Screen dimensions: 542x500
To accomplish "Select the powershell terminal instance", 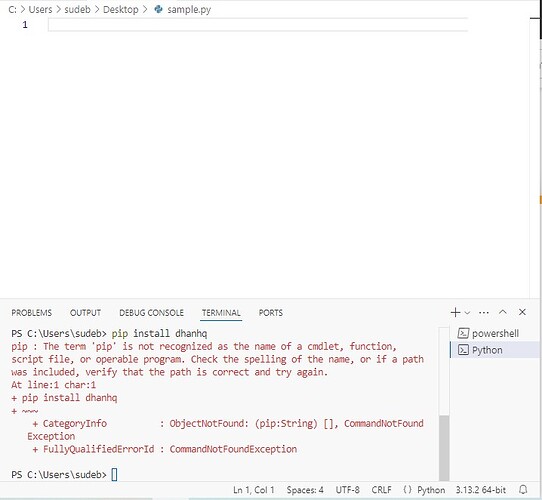I will pos(495,333).
